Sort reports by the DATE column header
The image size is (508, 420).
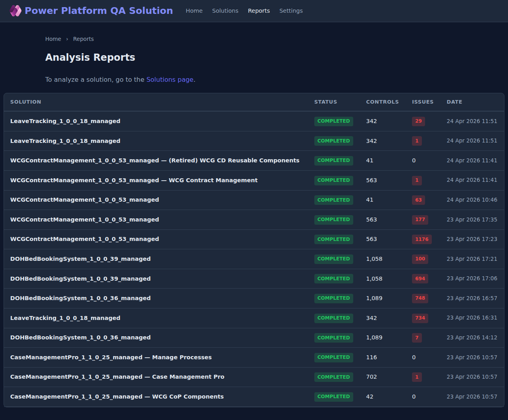[x=454, y=102]
